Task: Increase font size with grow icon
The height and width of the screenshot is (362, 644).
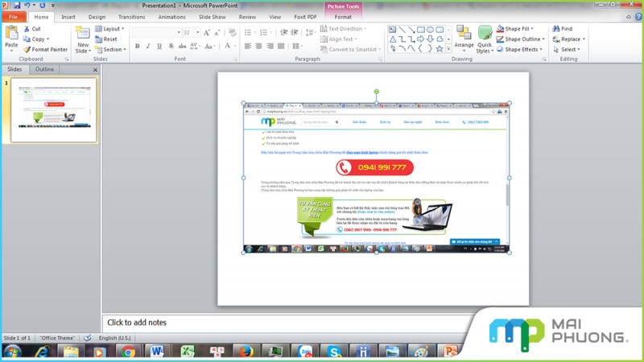Action: pos(207,32)
